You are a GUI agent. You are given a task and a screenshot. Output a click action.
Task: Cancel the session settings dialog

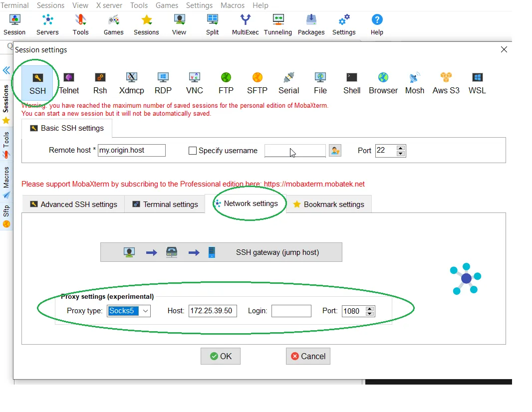coord(308,356)
